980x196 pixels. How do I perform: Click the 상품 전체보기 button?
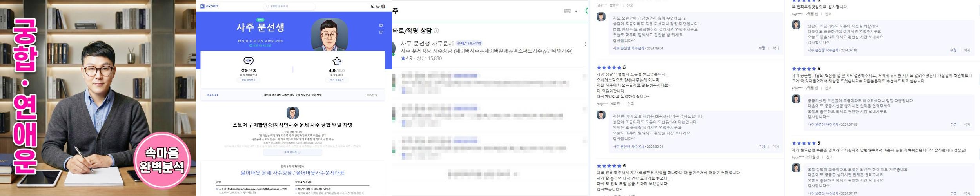point(248,80)
